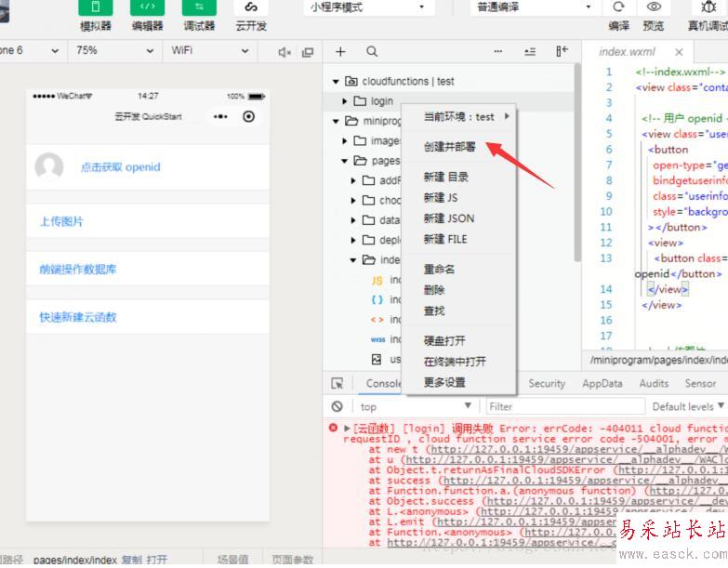Collapse the 'cloudfunctions | test' folder
Image resolution: width=728 pixels, height=568 pixels.
(336, 82)
